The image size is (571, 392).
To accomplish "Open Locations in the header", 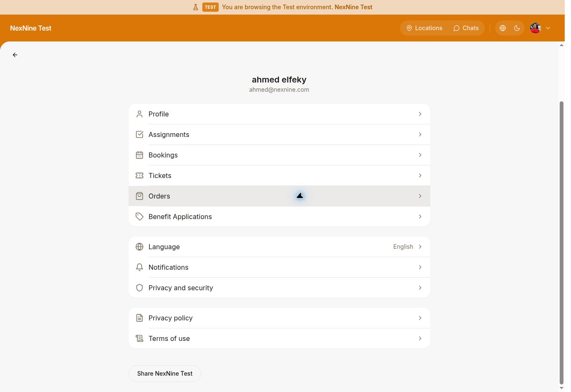I will click(424, 28).
